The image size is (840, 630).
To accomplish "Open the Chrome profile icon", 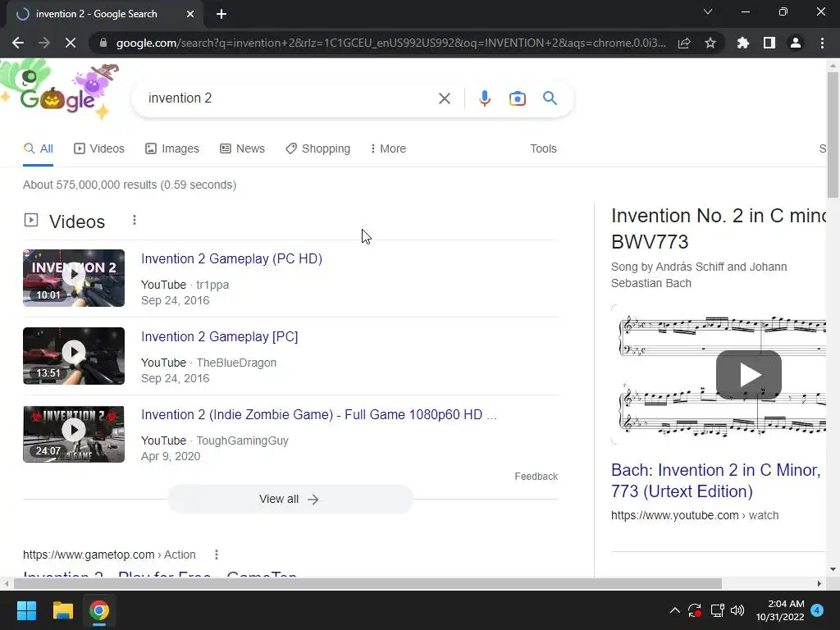I will click(x=796, y=43).
